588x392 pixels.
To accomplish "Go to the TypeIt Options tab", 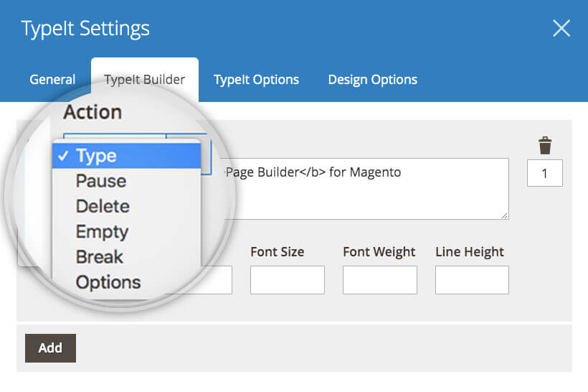I will tap(256, 80).
